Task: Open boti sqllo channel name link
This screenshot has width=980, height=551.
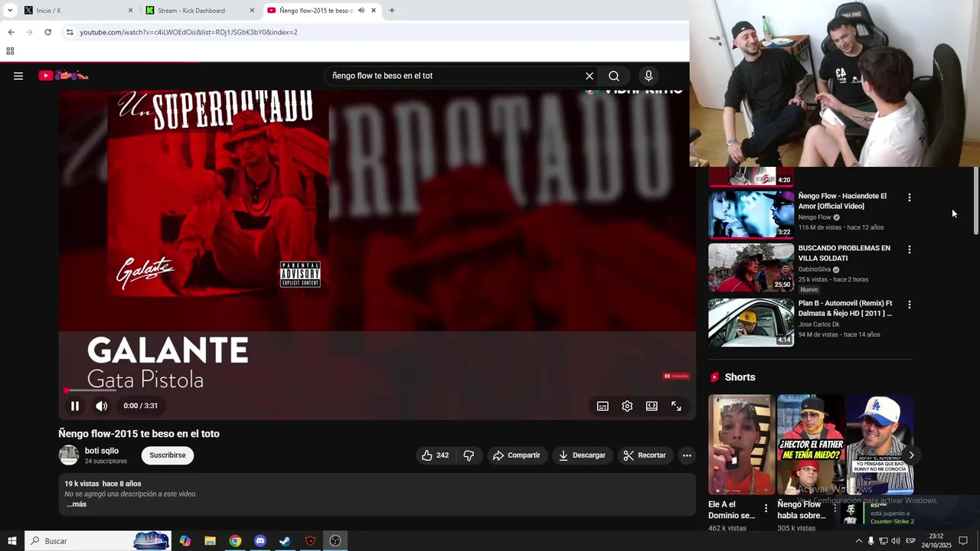Action: coord(102,451)
